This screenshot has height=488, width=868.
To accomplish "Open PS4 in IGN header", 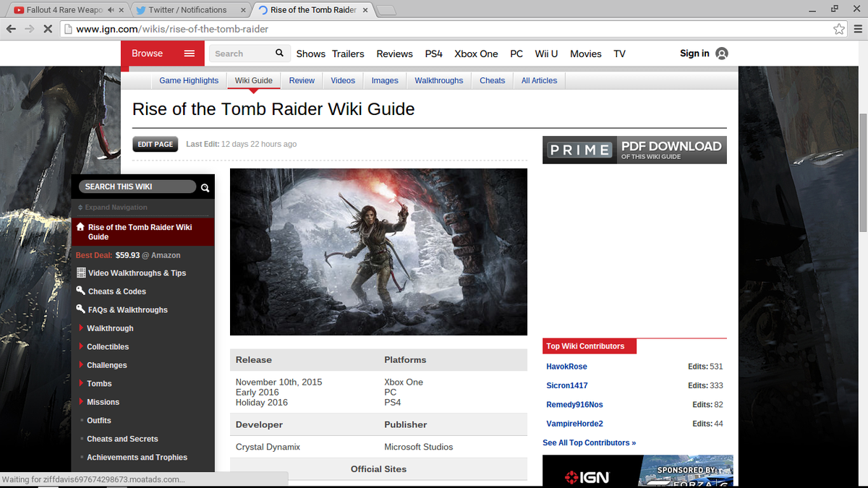I will (433, 53).
